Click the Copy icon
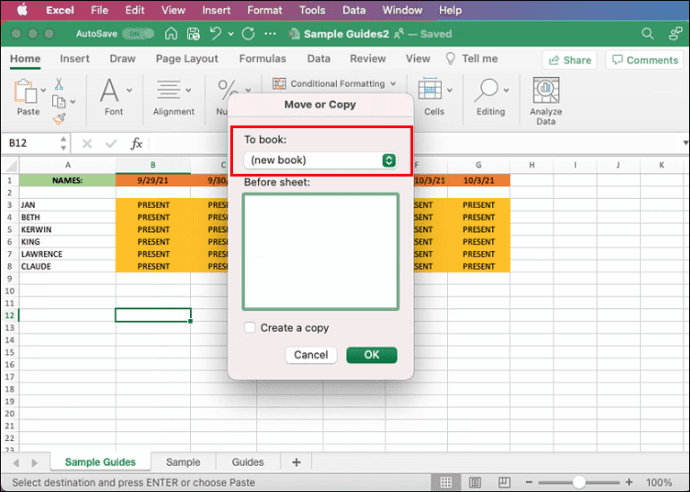The image size is (690, 492). pyautogui.click(x=59, y=101)
